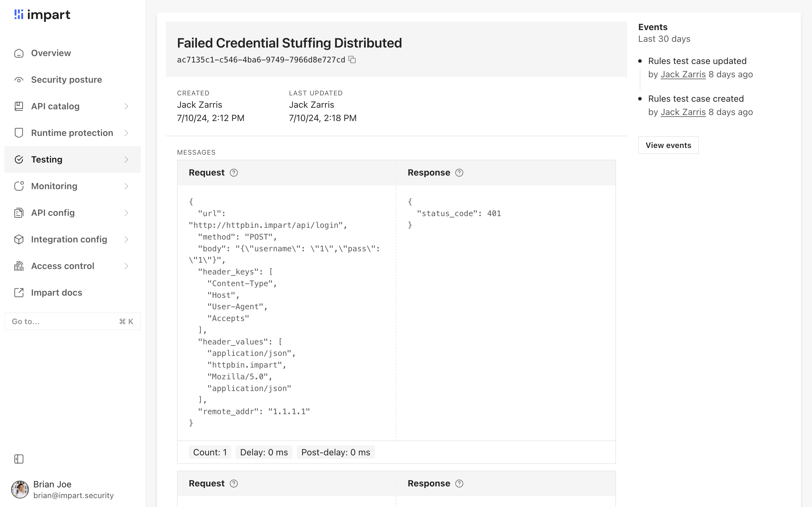This screenshot has height=507, width=812.
Task: Expand the Monitoring submenu chevron
Action: click(x=126, y=186)
